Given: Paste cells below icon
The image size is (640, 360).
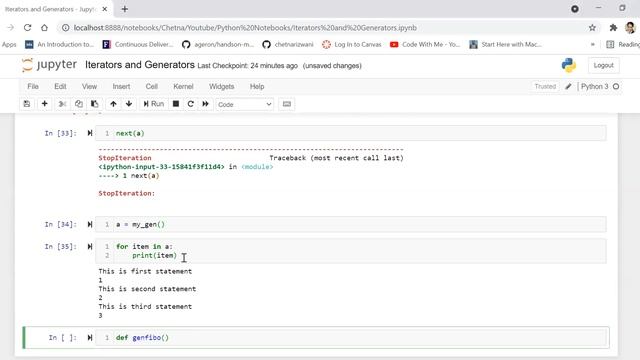Looking at the screenshot, I should (x=94, y=104).
